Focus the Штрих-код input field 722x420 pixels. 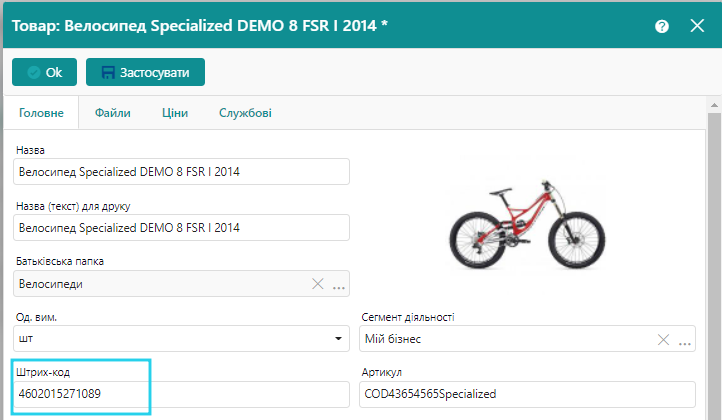click(80, 394)
